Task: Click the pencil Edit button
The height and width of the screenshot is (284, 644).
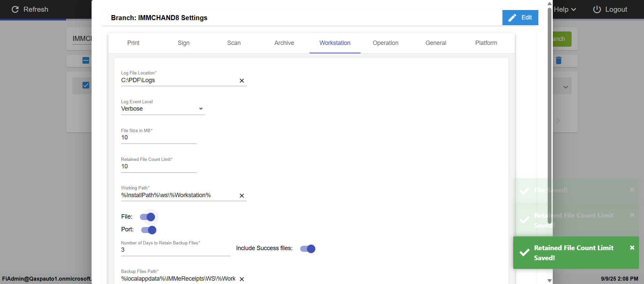Action: click(x=520, y=18)
